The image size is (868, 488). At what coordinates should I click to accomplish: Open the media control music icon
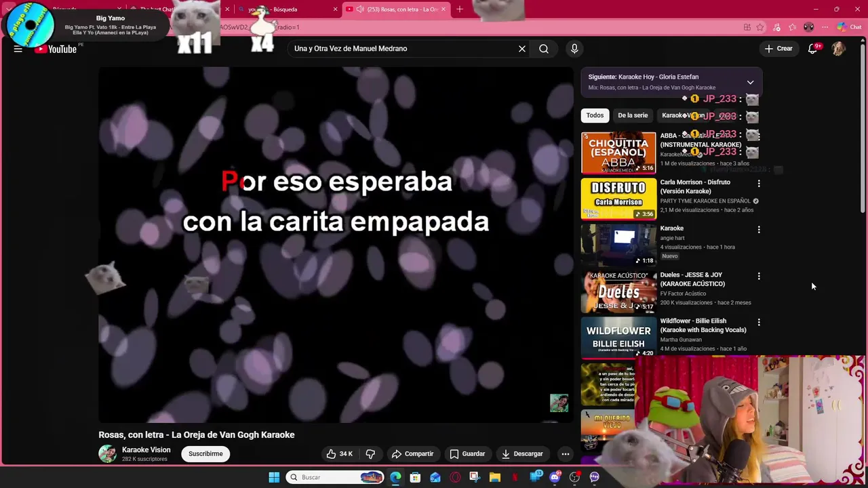click(x=776, y=27)
